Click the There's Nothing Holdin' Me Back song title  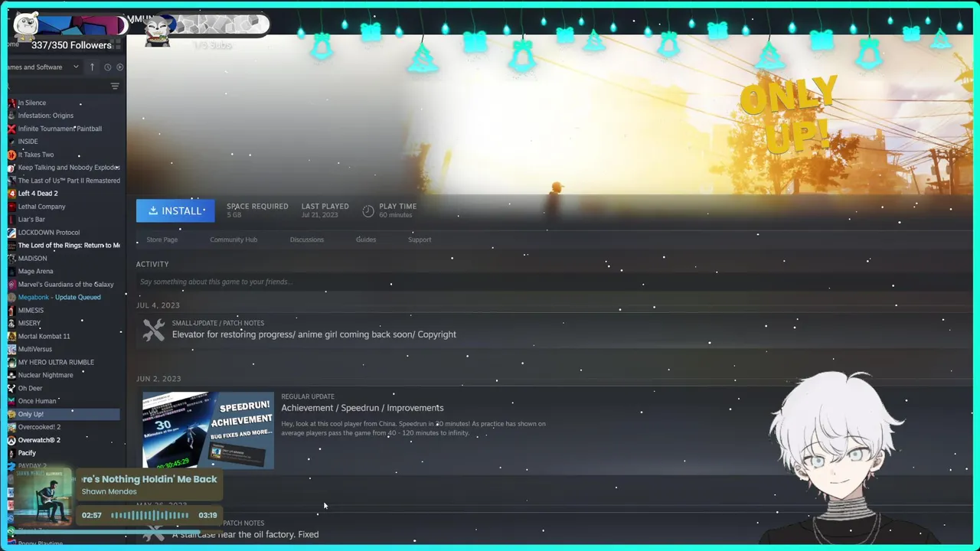149,479
